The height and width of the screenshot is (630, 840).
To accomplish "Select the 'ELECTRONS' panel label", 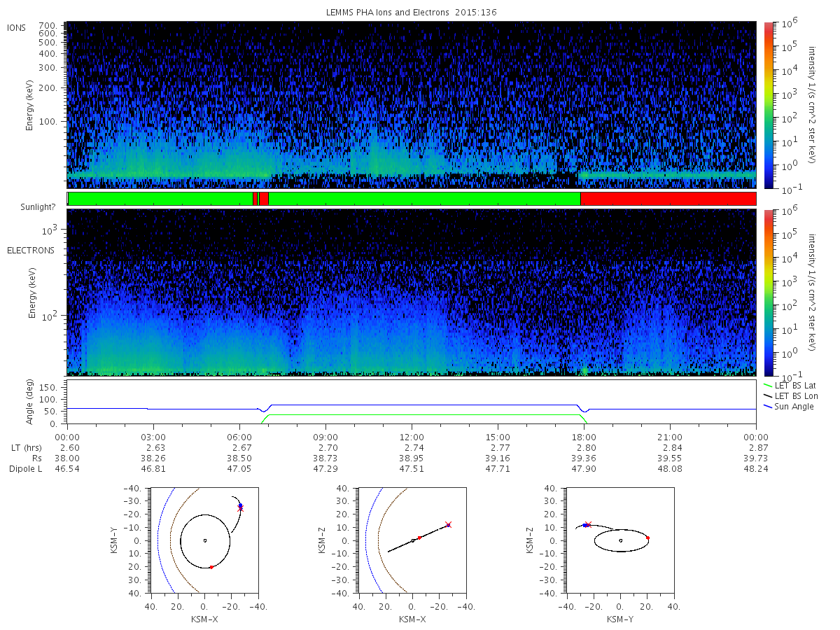I will pyautogui.click(x=30, y=250).
